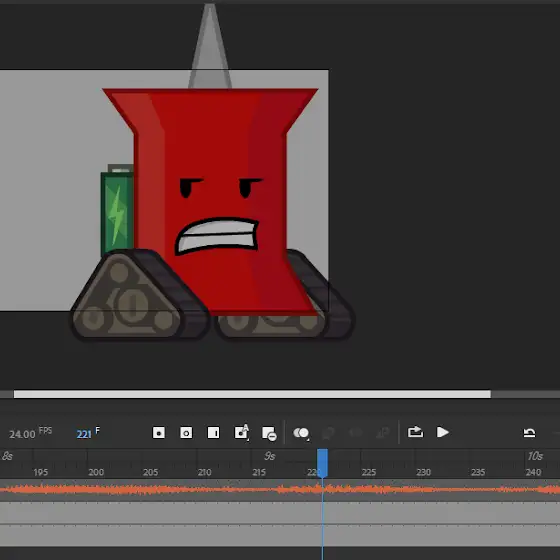Click the stage horizontal scrollbar
Image resolution: width=560 pixels, height=560 pixels.
point(252,394)
